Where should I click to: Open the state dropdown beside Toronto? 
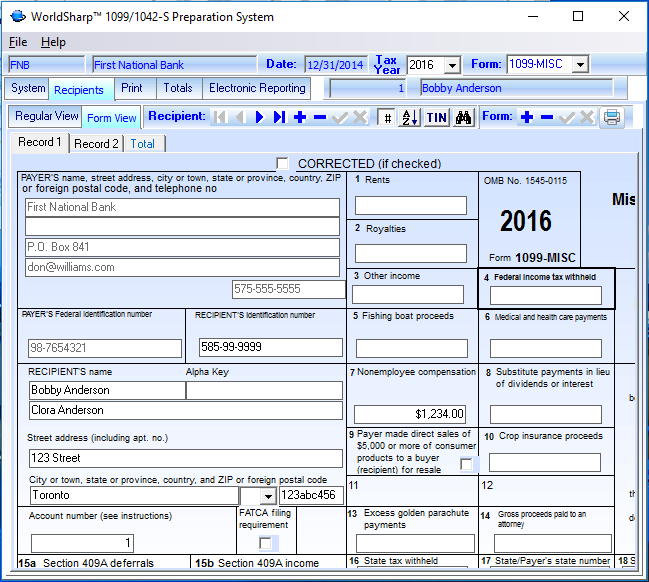(x=267, y=495)
